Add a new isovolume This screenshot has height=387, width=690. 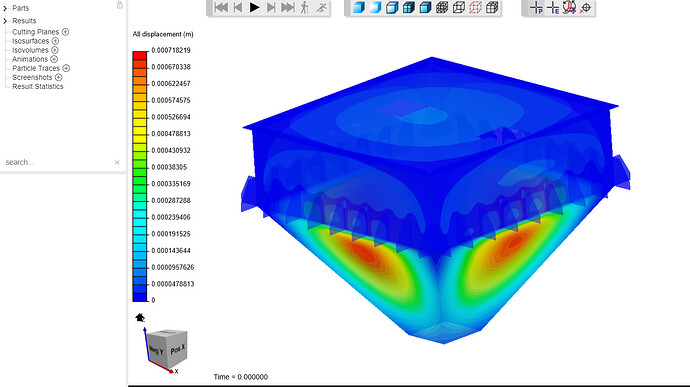point(55,50)
